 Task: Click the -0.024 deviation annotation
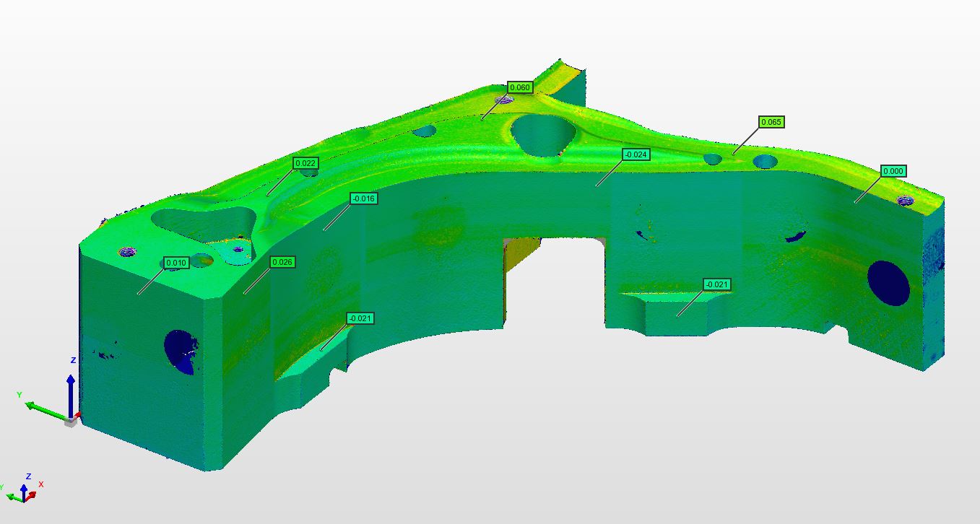pyautogui.click(x=636, y=154)
